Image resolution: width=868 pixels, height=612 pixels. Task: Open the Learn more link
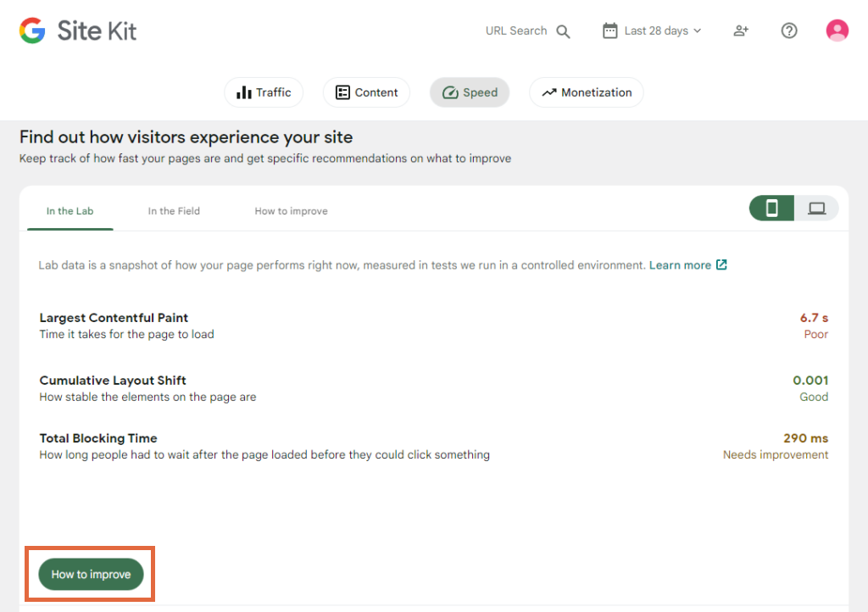(x=680, y=265)
